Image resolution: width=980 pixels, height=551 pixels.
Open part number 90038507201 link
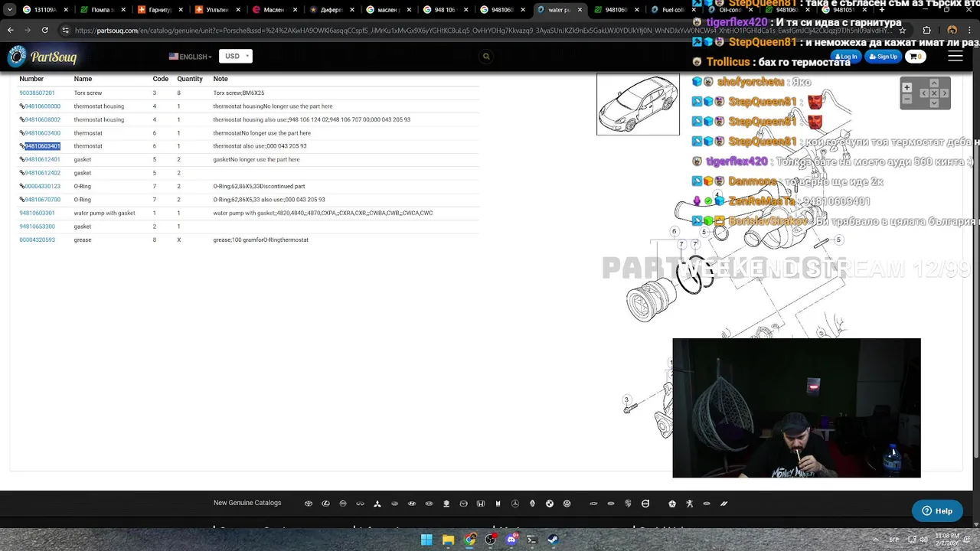coord(37,93)
